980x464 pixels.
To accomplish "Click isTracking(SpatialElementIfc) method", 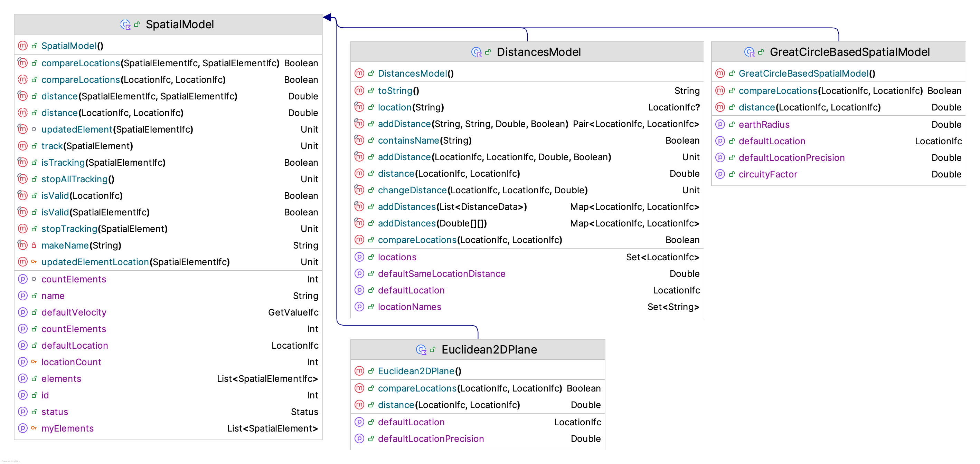I will pos(168,163).
